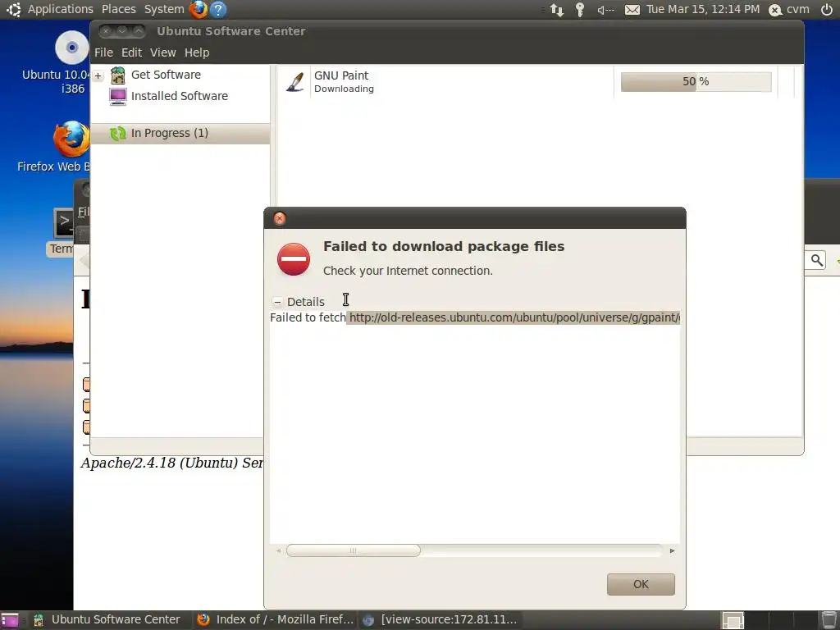
Task: Open the System menu
Action: coord(164,9)
